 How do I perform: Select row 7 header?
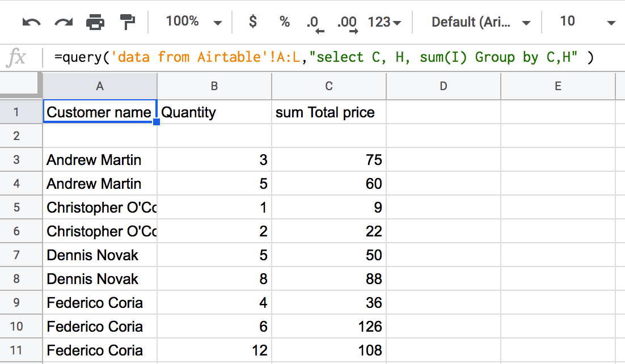click(16, 255)
